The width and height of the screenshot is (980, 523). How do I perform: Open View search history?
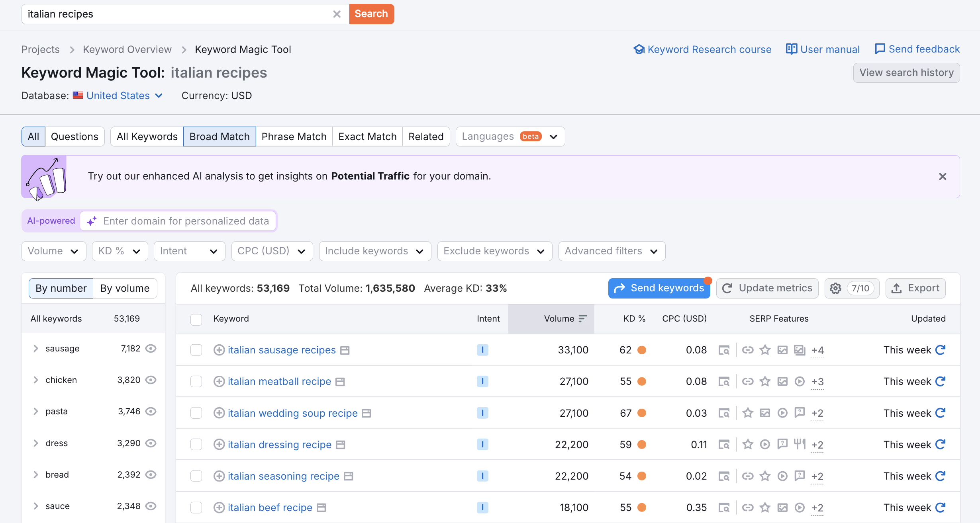pyautogui.click(x=906, y=73)
